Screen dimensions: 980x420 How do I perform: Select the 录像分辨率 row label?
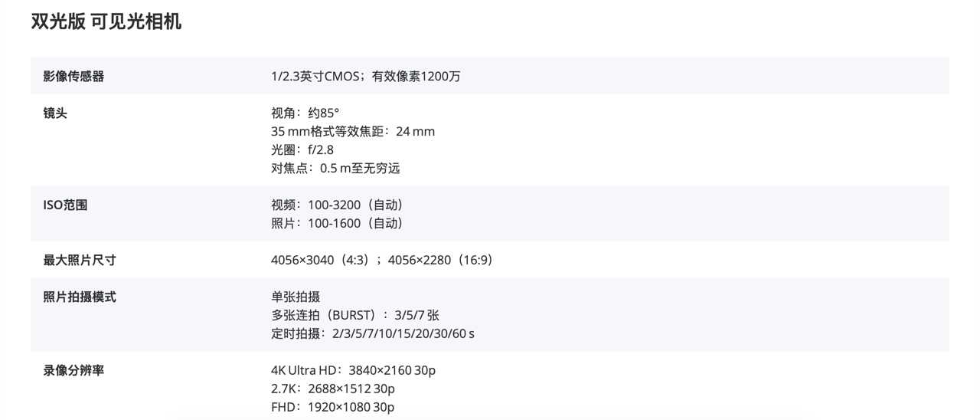73,370
